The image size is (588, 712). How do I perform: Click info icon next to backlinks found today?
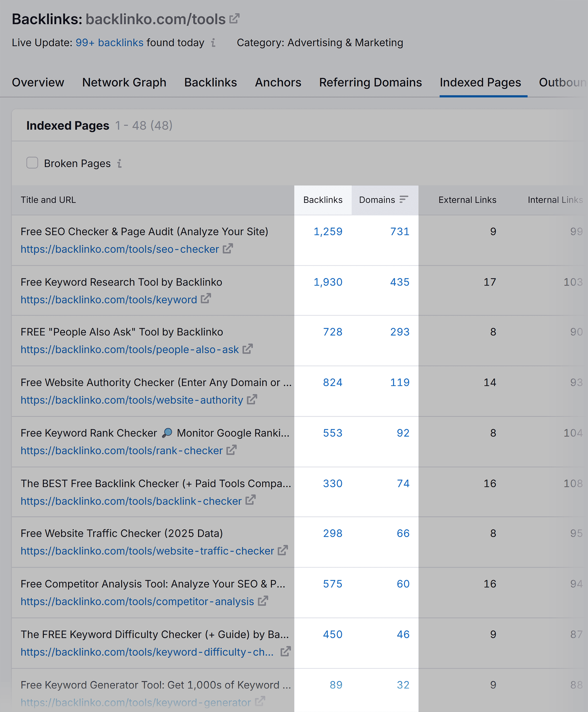point(213,43)
